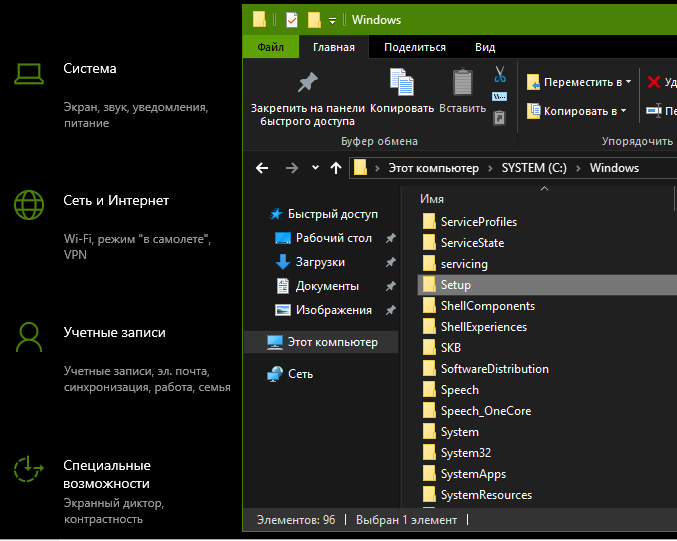Screen dimensions: 677x541
Task: Open the Файл menu tab
Action: (x=270, y=47)
